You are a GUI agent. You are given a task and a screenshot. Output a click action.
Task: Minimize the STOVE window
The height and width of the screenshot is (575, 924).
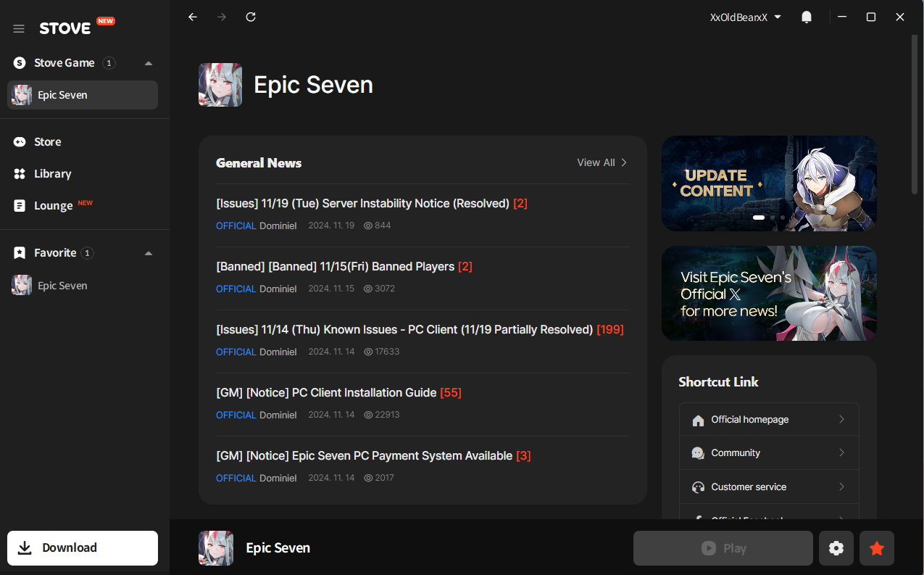[x=842, y=17]
